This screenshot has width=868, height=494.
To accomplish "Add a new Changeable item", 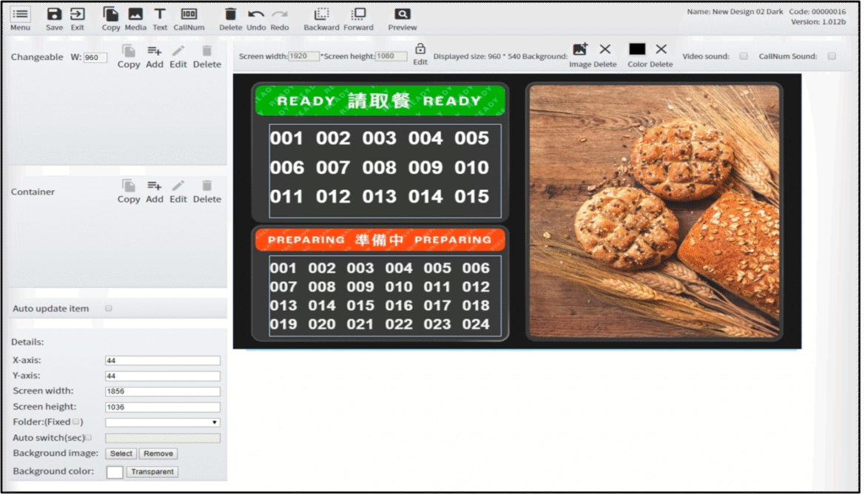I will coord(155,56).
